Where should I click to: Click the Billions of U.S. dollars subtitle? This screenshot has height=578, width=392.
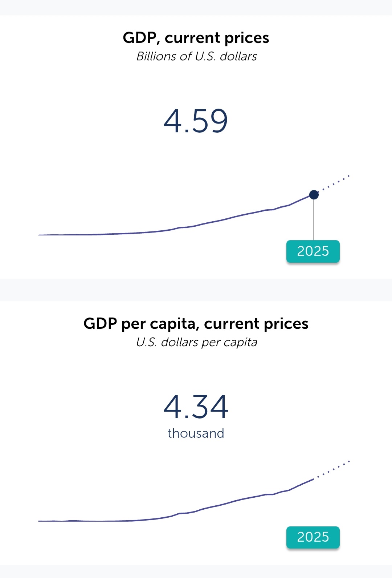[196, 56]
